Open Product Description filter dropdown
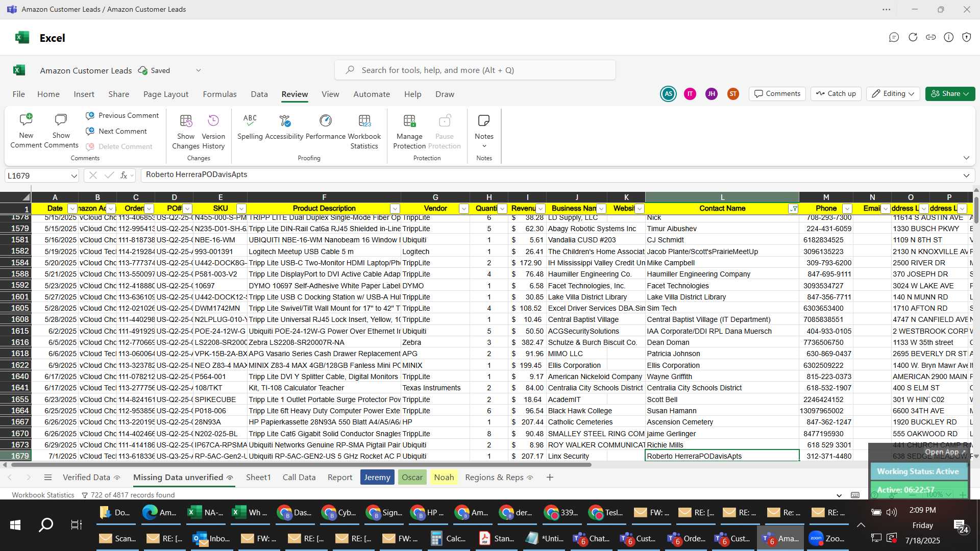Image resolution: width=980 pixels, height=551 pixels. 395,209
